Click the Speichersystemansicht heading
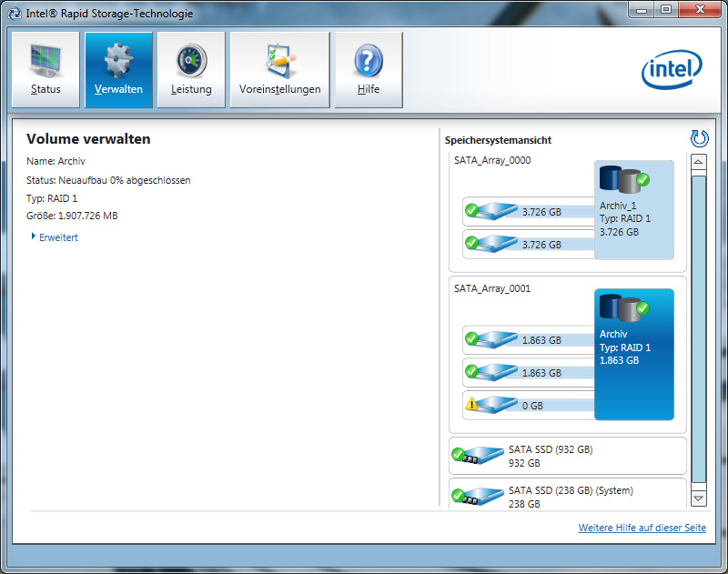728x574 pixels. (498, 140)
